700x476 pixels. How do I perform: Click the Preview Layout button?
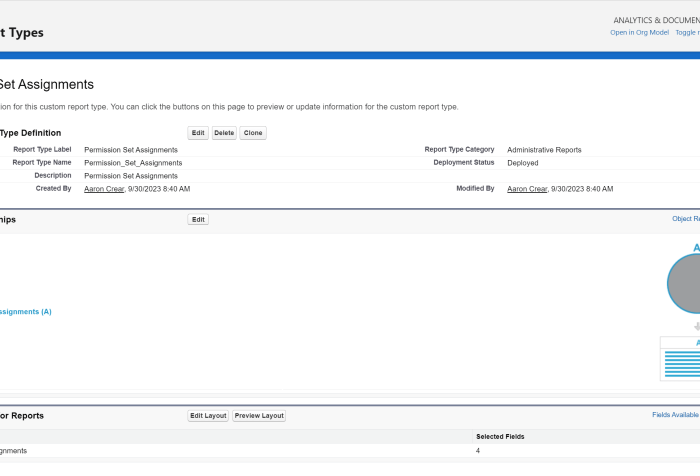click(259, 416)
